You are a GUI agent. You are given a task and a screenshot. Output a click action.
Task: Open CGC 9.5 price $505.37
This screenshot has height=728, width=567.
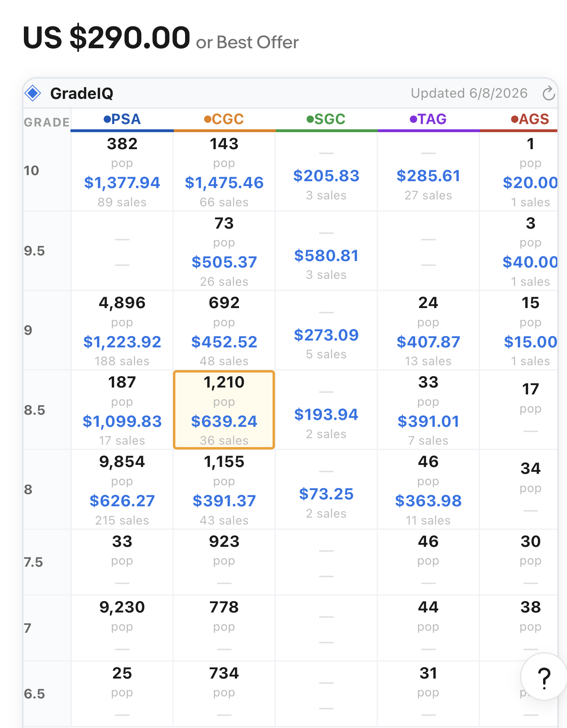pos(224,262)
